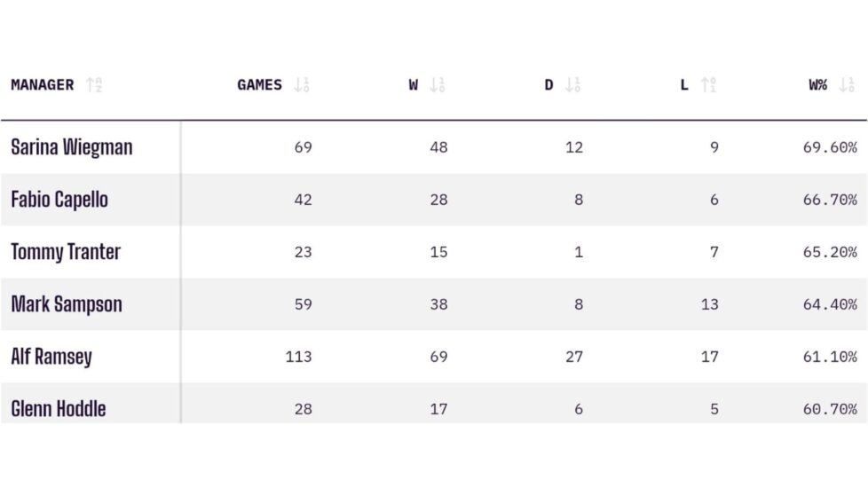
Task: Click the D column sort icon
Action: [572, 85]
